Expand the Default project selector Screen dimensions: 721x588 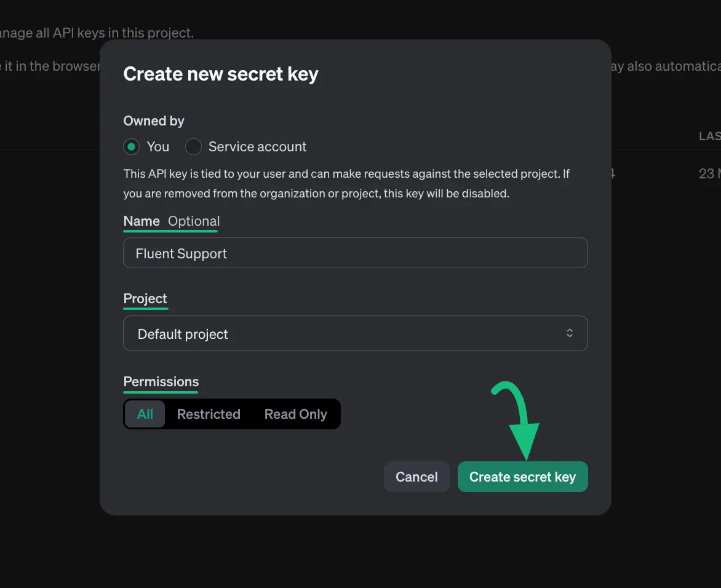[355, 333]
